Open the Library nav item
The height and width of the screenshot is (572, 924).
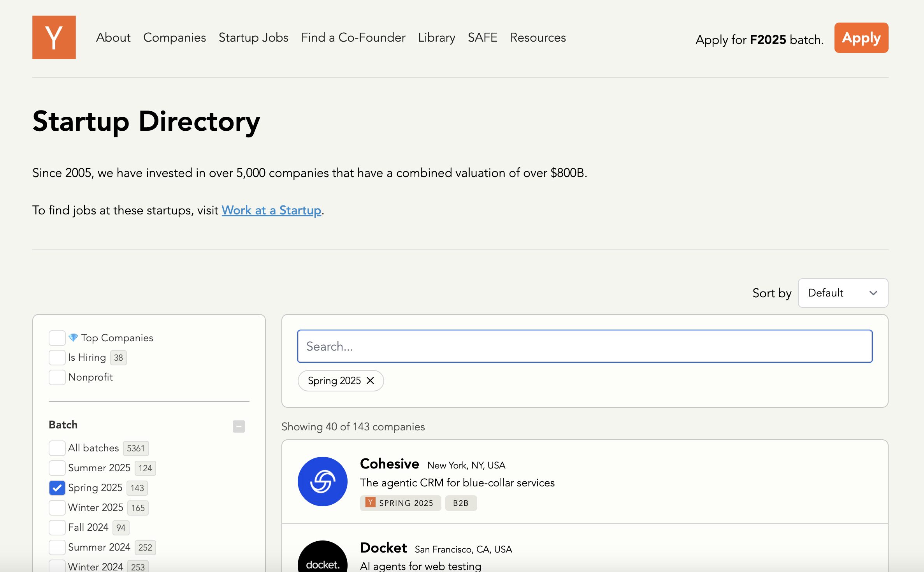pos(436,37)
